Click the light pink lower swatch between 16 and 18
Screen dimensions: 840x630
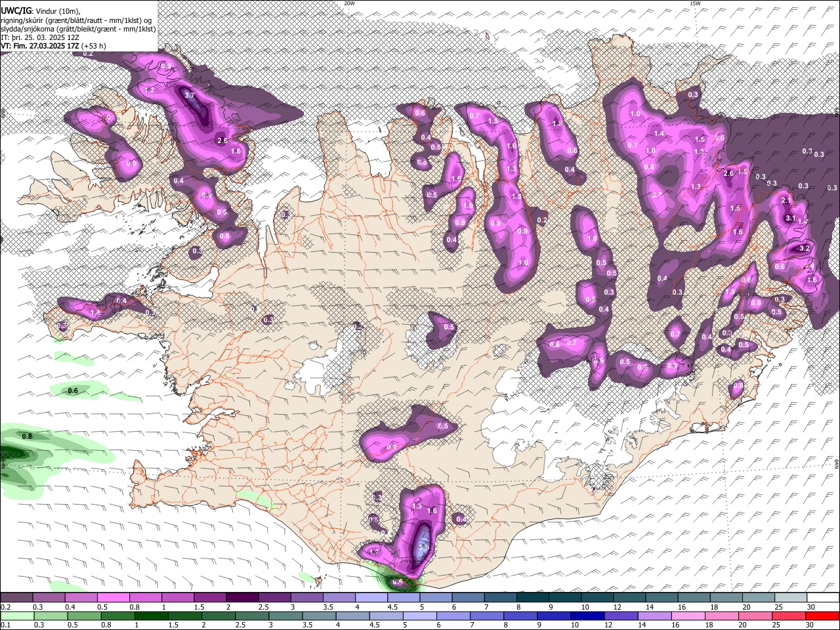pyautogui.click(x=687, y=616)
